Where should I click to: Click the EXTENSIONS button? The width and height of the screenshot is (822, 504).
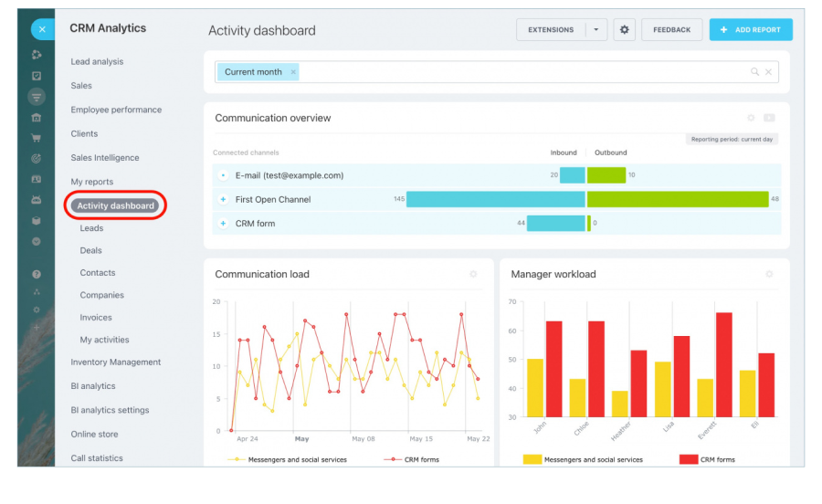[x=551, y=30]
